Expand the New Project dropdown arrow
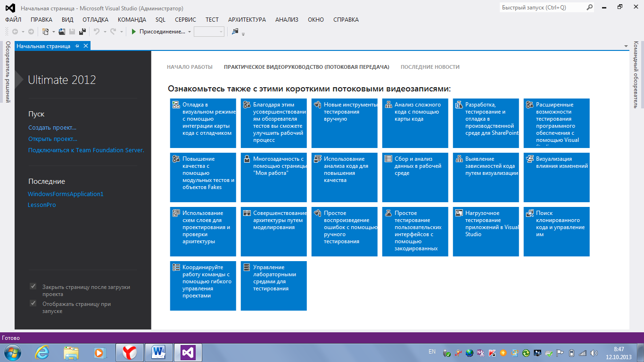The height and width of the screenshot is (362, 644). [x=53, y=32]
